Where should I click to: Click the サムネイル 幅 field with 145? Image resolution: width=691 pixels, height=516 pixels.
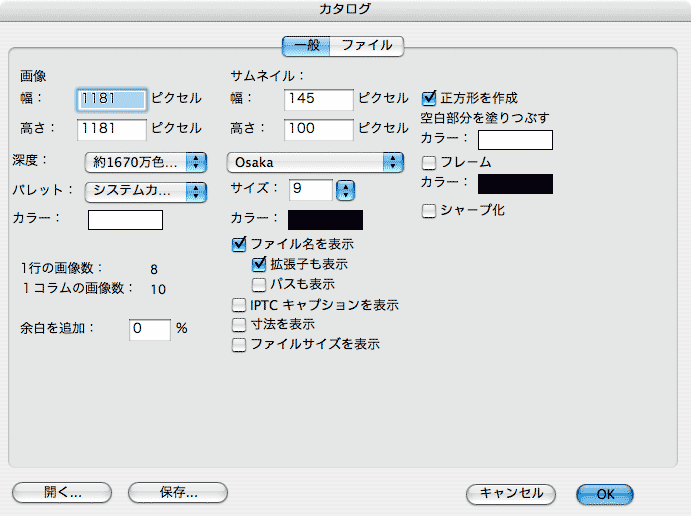319,100
